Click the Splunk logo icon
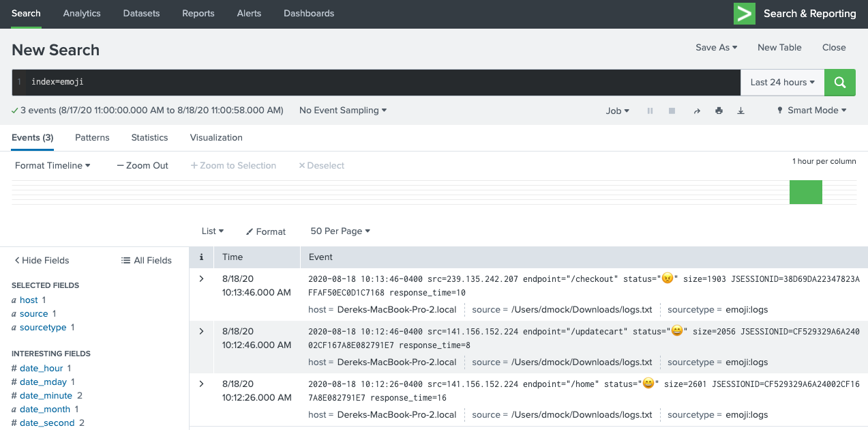The height and width of the screenshot is (430, 868). tap(744, 14)
